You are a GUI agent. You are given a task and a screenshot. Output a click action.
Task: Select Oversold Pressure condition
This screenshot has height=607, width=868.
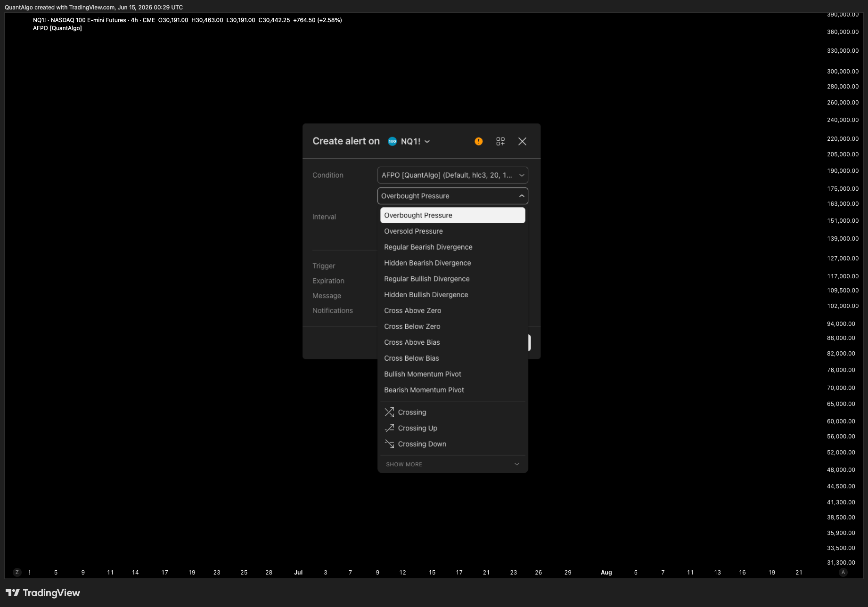click(452, 231)
